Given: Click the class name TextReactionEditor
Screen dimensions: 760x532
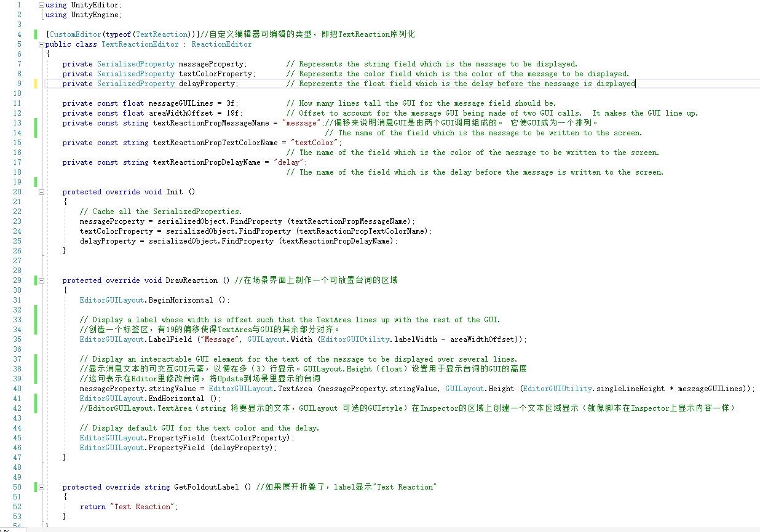Looking at the screenshot, I should click(x=140, y=44).
